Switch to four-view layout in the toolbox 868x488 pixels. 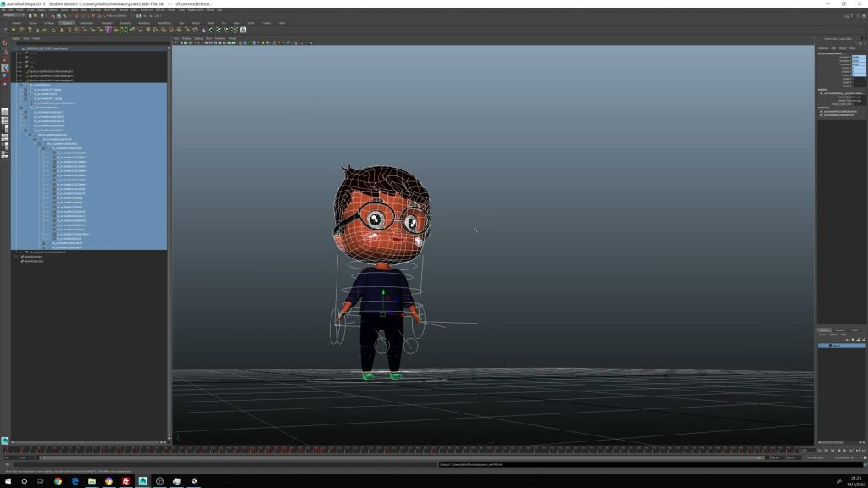(5, 120)
